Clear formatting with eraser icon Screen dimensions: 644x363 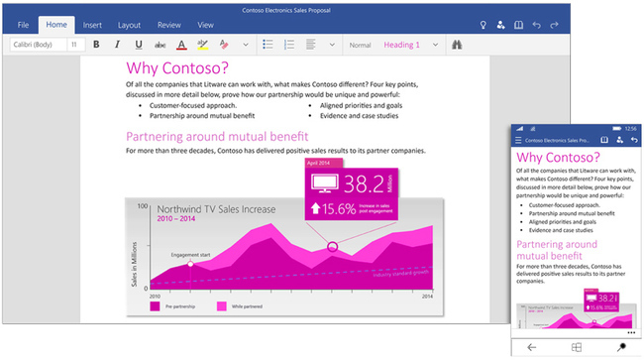(x=224, y=45)
